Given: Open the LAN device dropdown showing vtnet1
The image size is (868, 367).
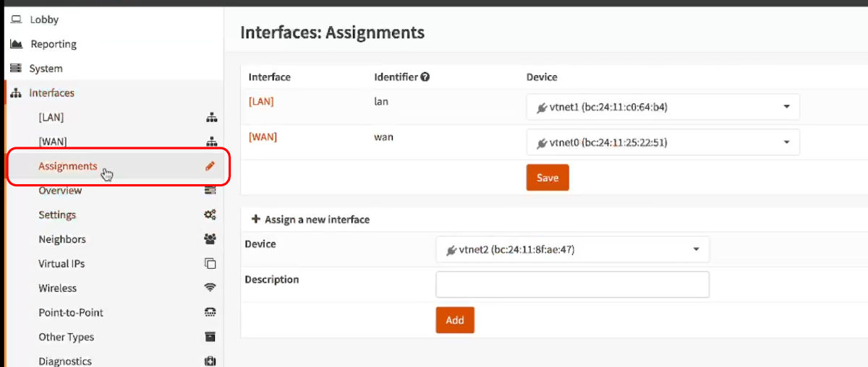Looking at the screenshot, I should point(663,107).
